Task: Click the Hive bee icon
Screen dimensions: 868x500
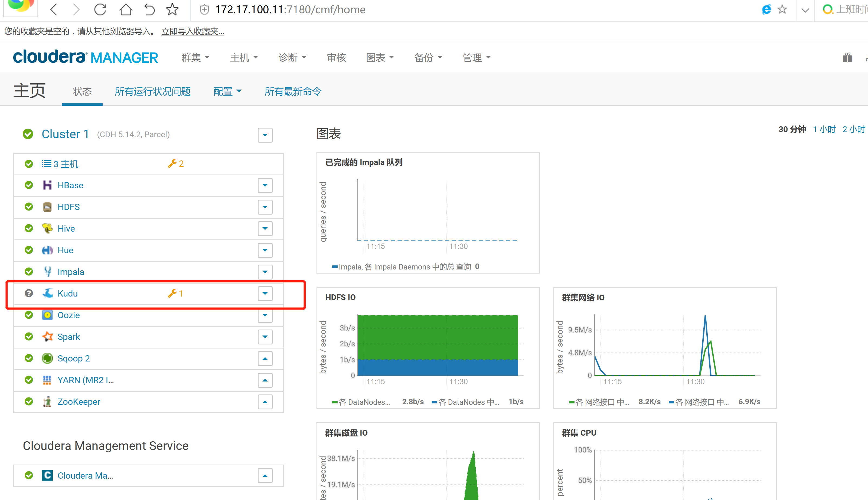Action: click(x=47, y=228)
